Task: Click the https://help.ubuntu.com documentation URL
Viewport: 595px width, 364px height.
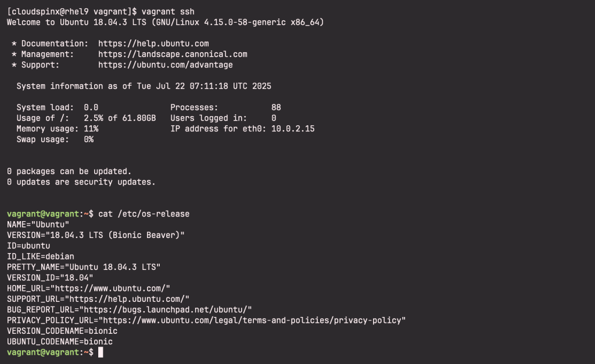Action: pos(153,44)
